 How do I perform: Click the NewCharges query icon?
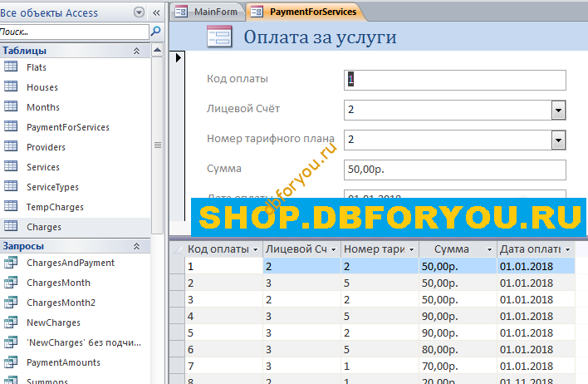click(11, 322)
